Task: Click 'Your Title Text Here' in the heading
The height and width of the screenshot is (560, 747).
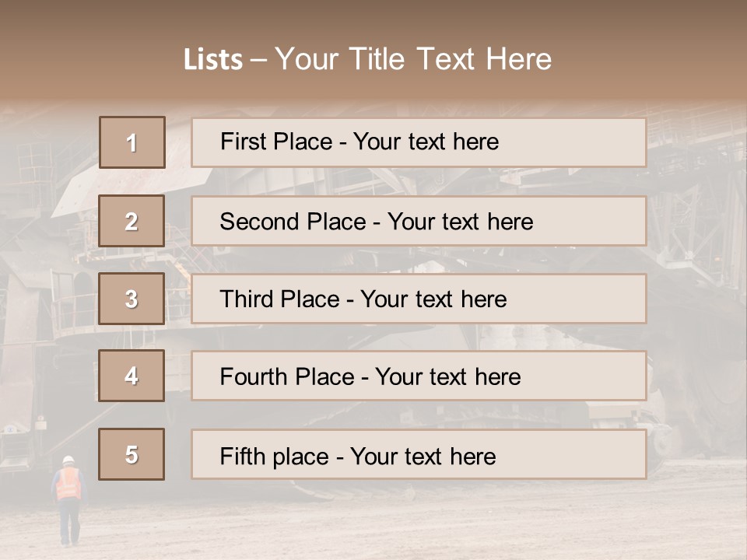Action: [413, 60]
